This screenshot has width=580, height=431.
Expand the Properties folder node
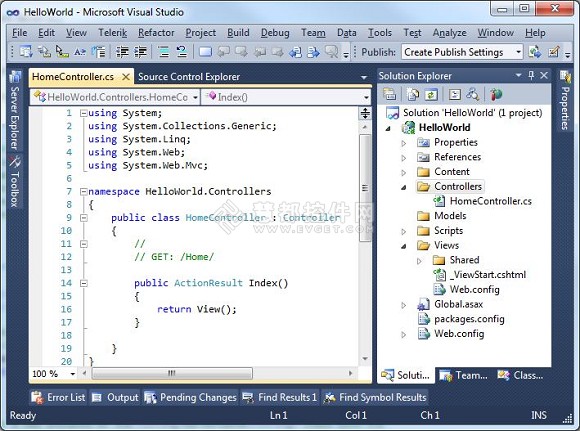(404, 143)
